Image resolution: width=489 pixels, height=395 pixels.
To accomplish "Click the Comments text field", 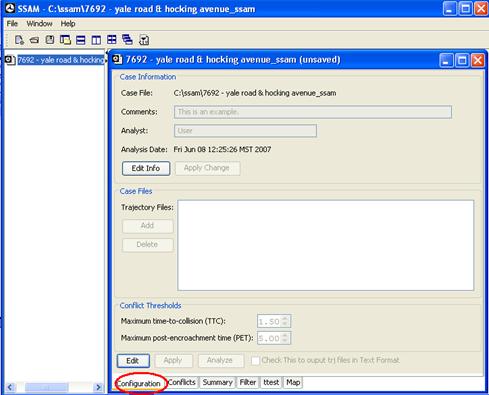I will [313, 112].
